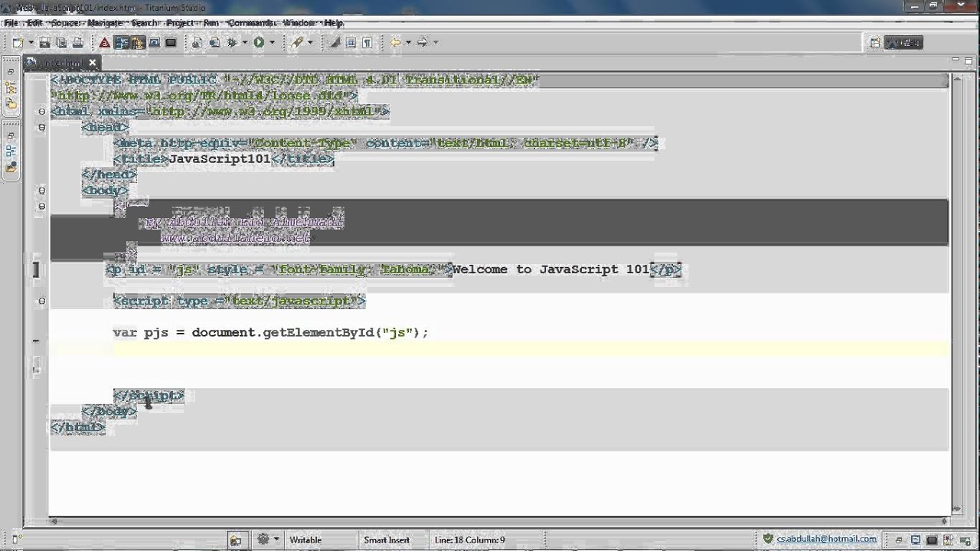Viewport: 980px width, 551px height.
Task: Close the index.html editor tab
Action: [93, 63]
